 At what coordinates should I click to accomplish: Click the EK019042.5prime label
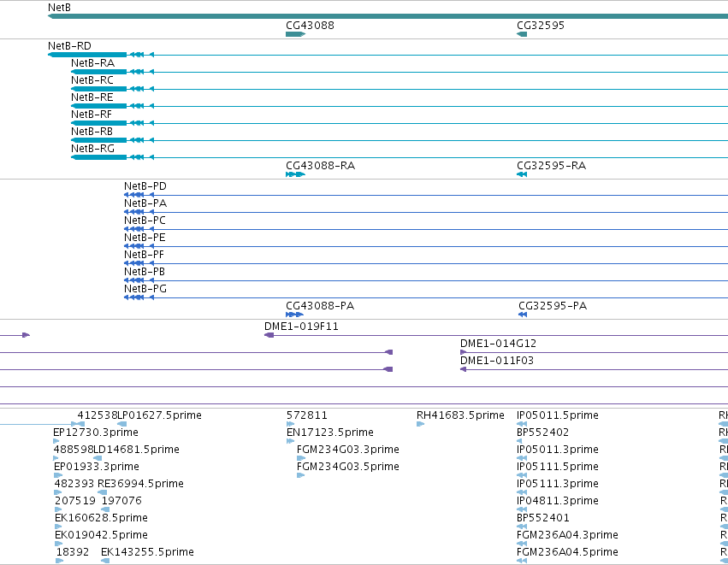click(101, 535)
